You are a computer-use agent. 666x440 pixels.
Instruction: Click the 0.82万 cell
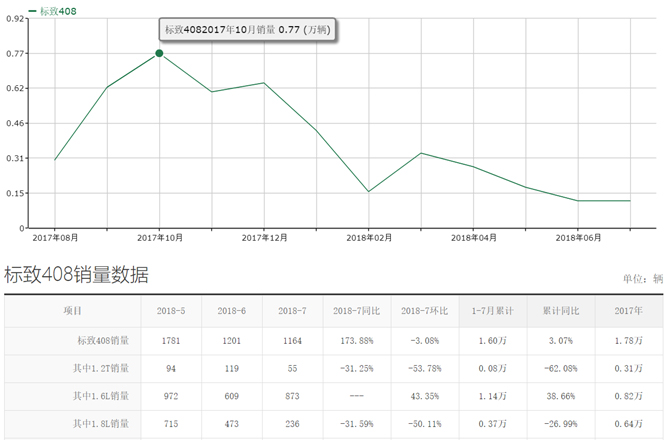(x=629, y=396)
